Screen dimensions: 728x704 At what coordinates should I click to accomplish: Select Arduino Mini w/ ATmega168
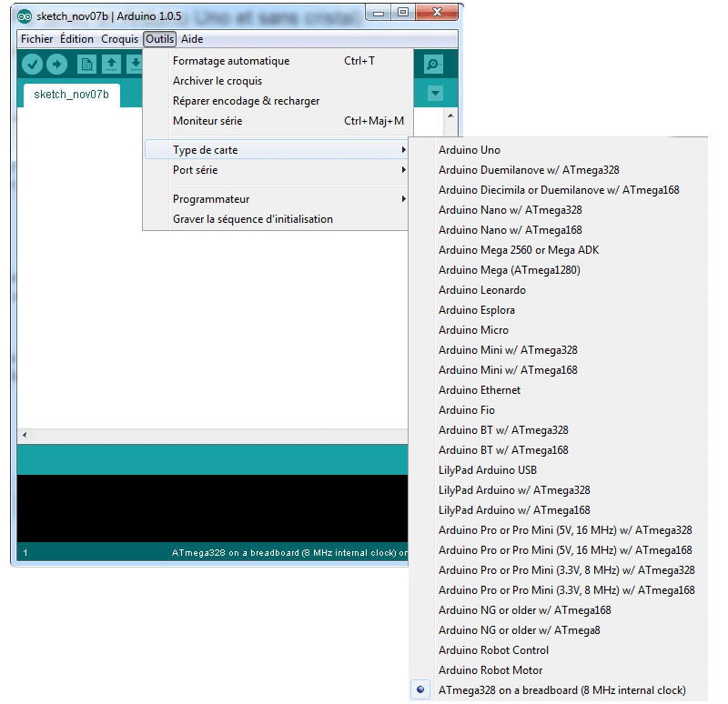tap(559, 370)
